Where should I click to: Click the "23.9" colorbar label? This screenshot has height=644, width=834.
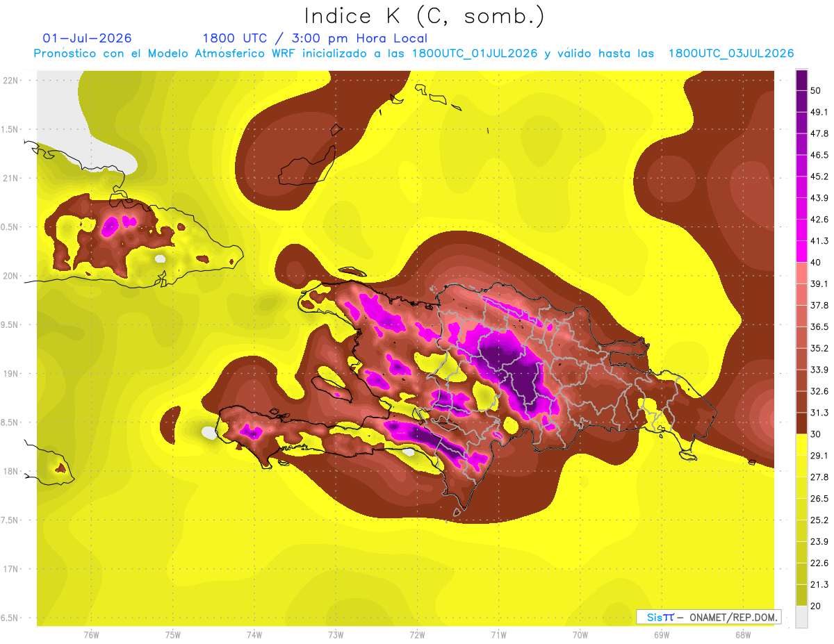pyautogui.click(x=819, y=541)
